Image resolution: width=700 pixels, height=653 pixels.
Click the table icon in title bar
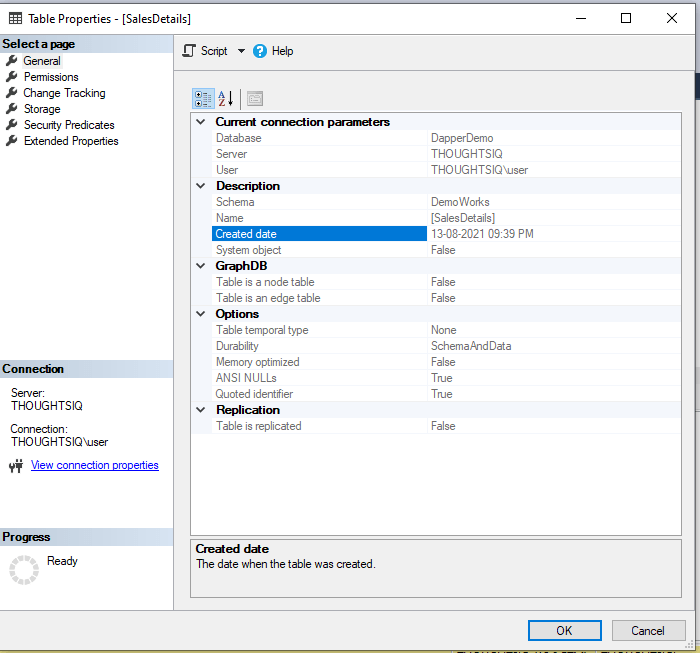pyautogui.click(x=15, y=18)
